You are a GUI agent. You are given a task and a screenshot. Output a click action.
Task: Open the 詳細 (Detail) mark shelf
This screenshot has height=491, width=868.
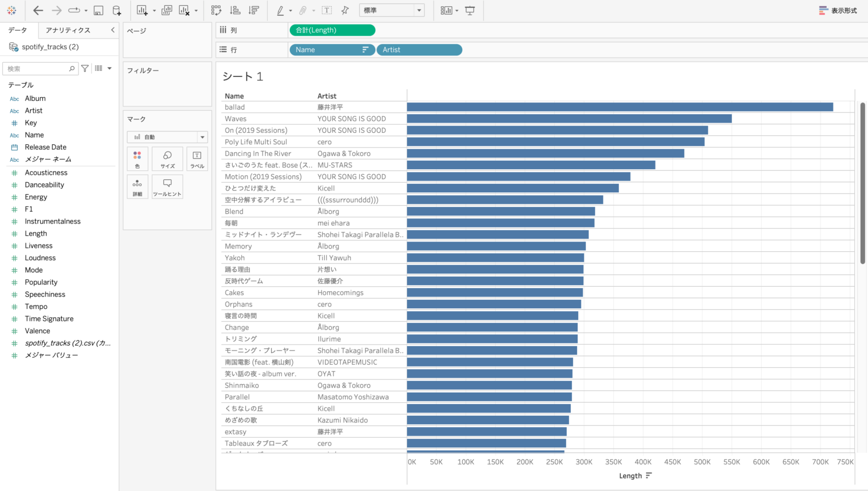(x=137, y=187)
